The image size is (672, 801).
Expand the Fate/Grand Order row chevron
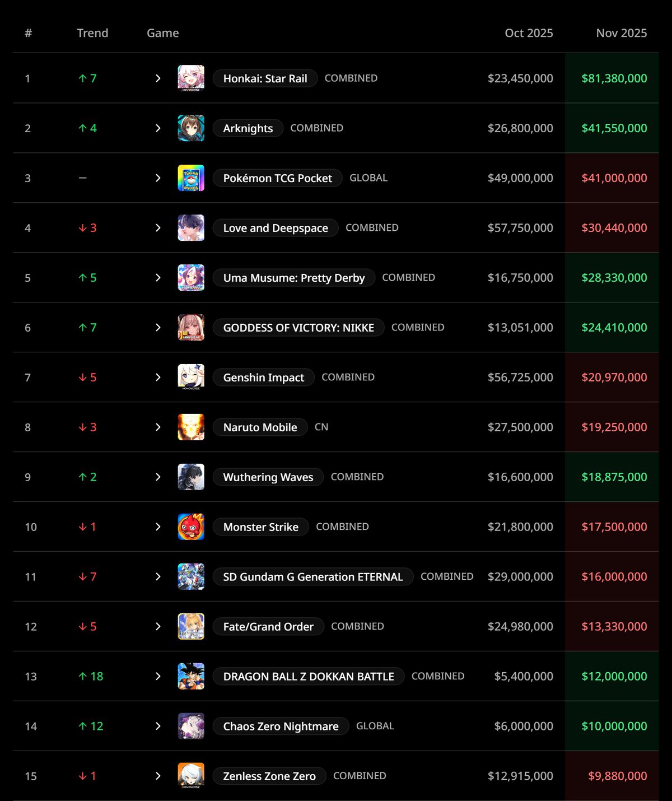point(158,627)
